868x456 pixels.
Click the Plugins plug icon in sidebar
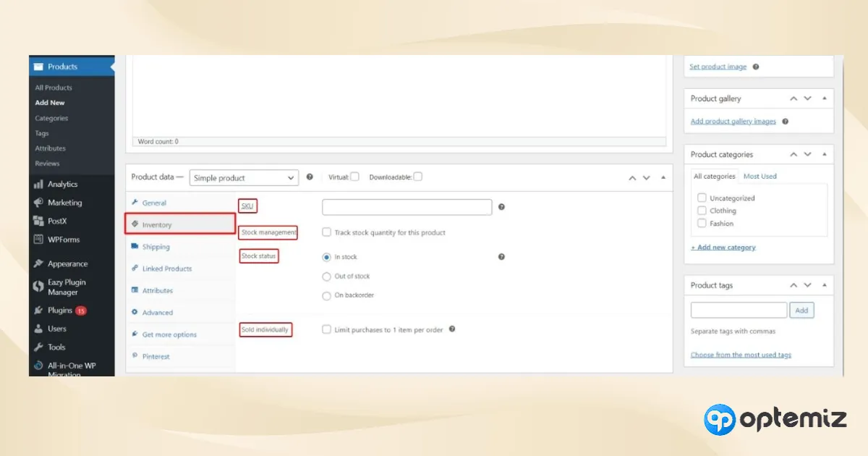pyautogui.click(x=38, y=311)
